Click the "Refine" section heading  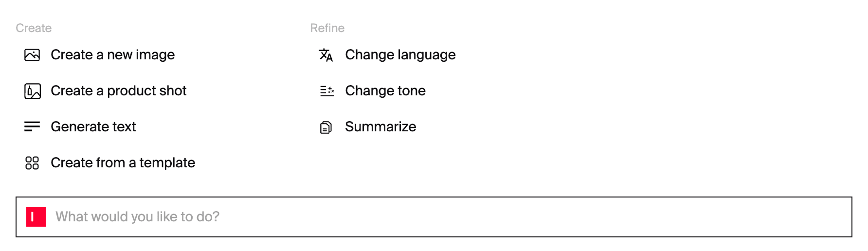327,28
